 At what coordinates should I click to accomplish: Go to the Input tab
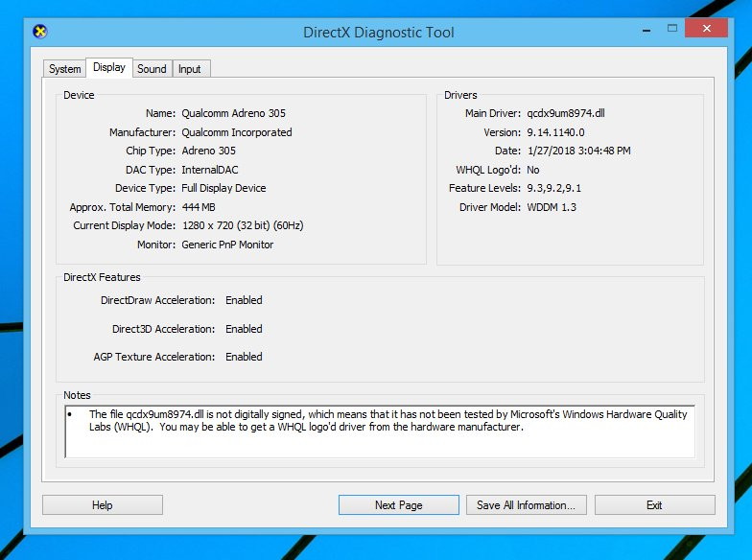click(190, 69)
